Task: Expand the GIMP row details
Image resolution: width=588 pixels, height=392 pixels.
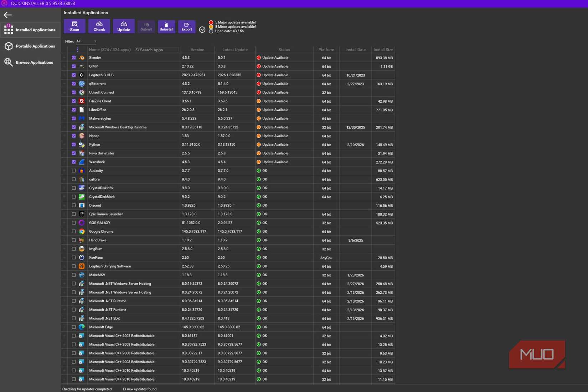Action: [65, 66]
